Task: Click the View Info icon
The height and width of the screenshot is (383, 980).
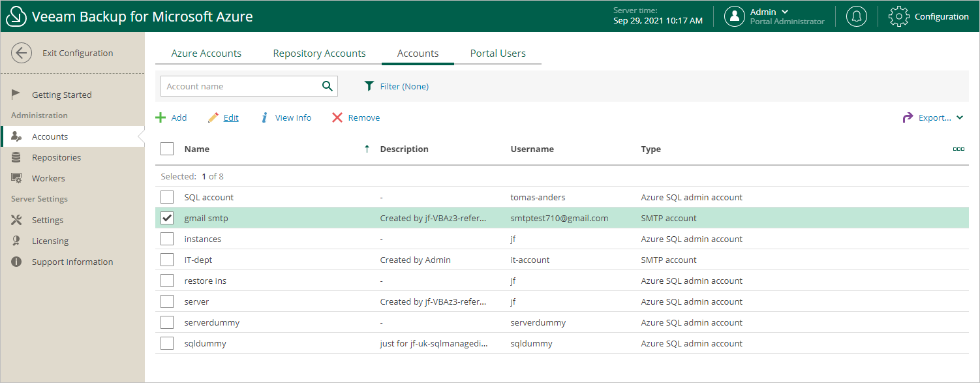Action: (265, 117)
